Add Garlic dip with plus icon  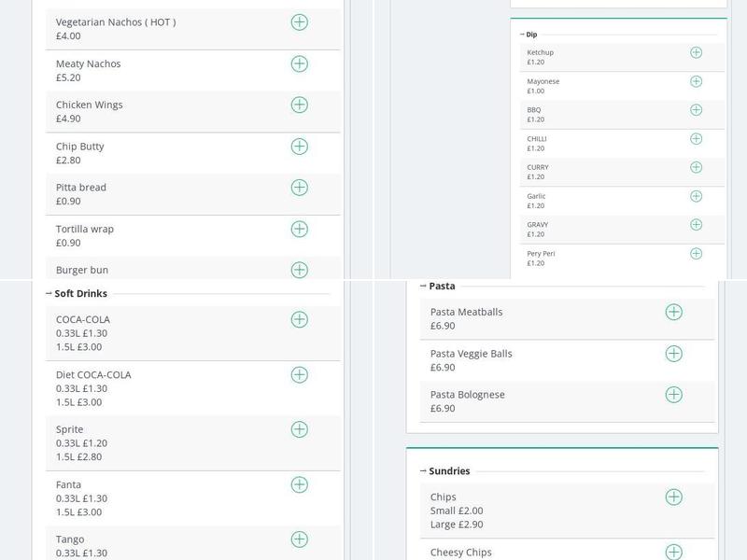(696, 196)
